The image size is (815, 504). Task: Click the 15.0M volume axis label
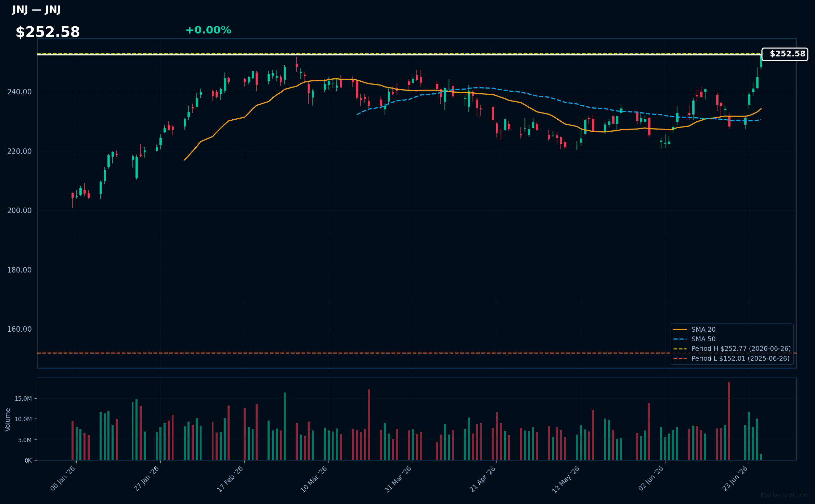point(23,399)
